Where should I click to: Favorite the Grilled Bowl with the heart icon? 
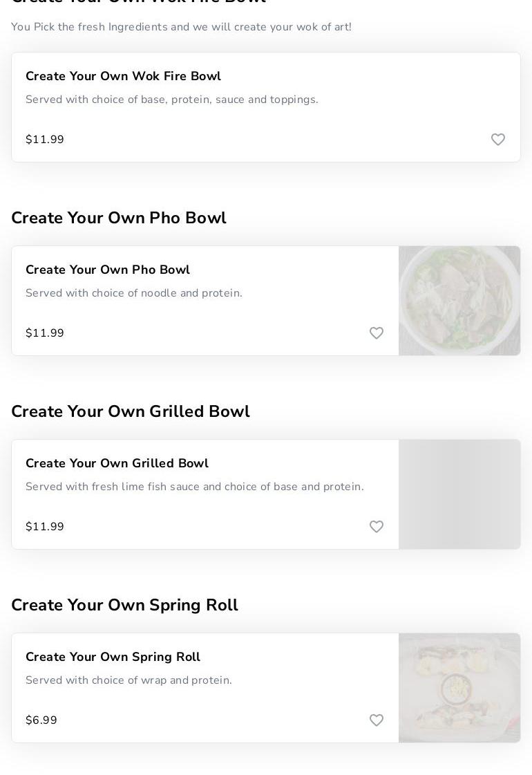[377, 527]
